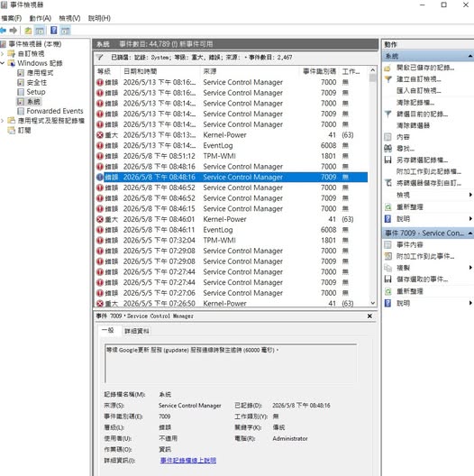The width and height of the screenshot is (474, 476).
Task: Toggle the Action pane toolbar icon
Action: 65,31
